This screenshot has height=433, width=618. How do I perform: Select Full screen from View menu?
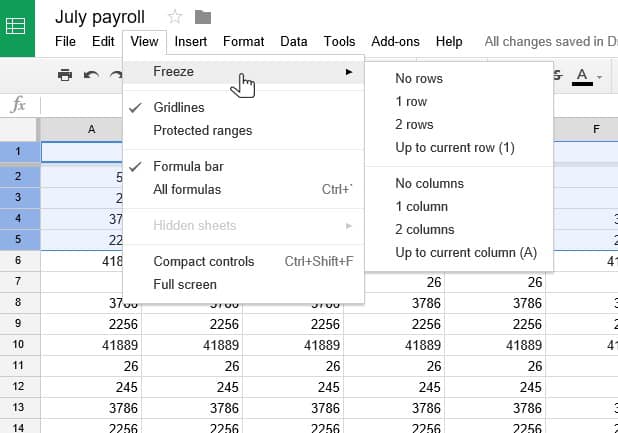(185, 284)
